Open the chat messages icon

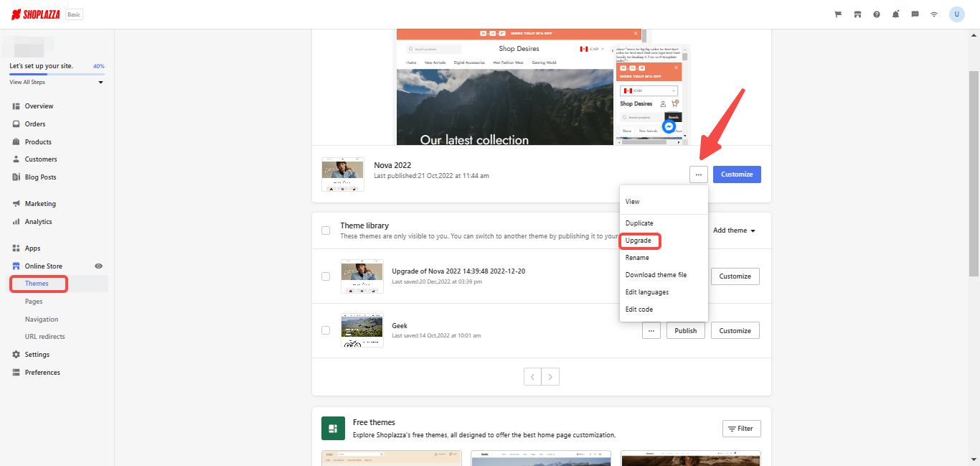(x=915, y=14)
